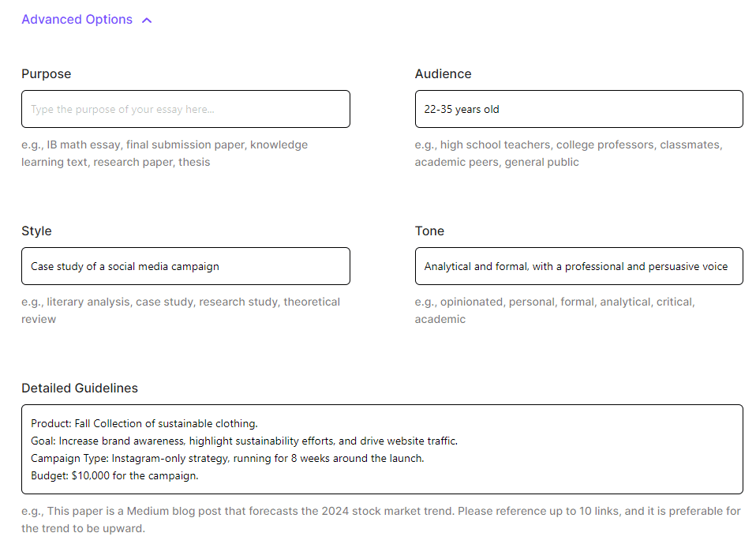This screenshot has height=548, width=756.
Task: Click the Medium blog post example text
Action: (x=380, y=520)
